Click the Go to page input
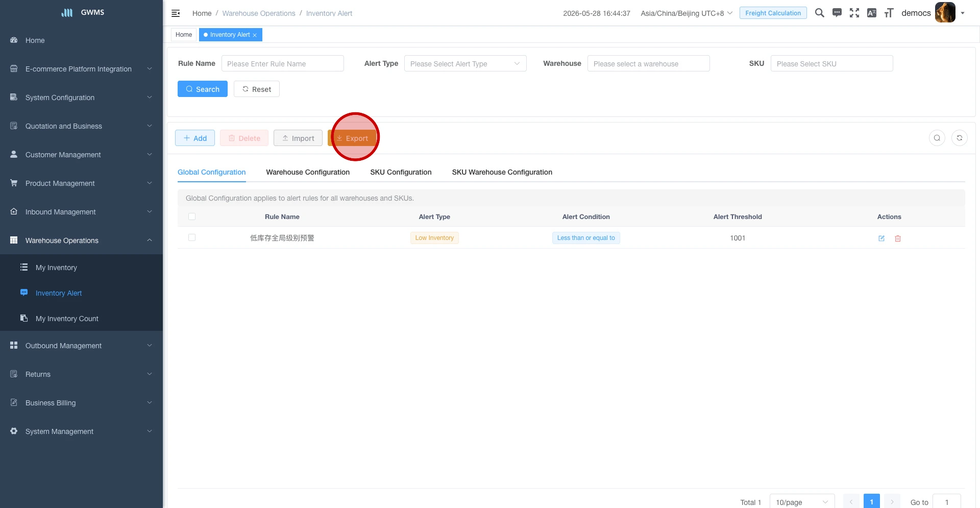 point(946,502)
